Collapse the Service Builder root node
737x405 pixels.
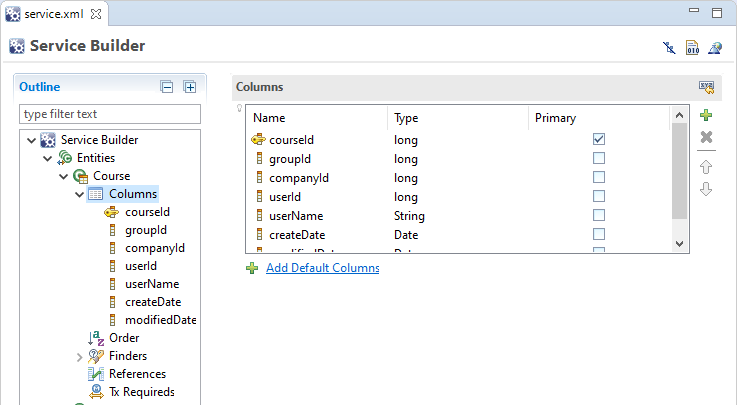tap(31, 140)
